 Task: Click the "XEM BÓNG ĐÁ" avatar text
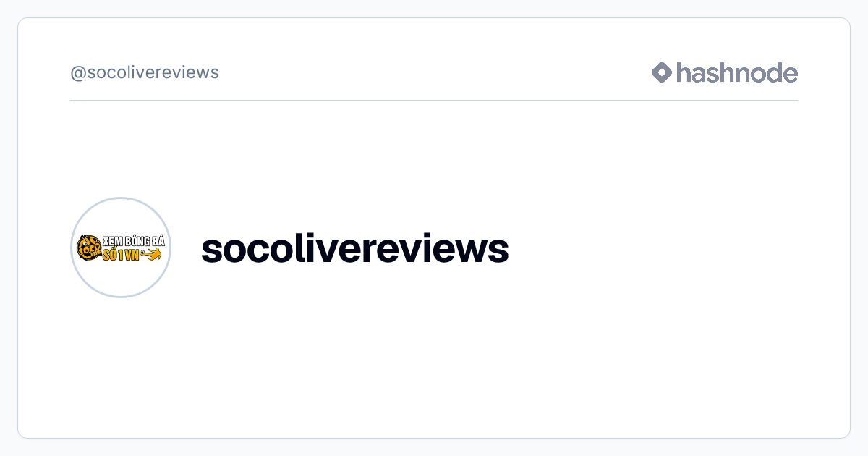point(135,241)
